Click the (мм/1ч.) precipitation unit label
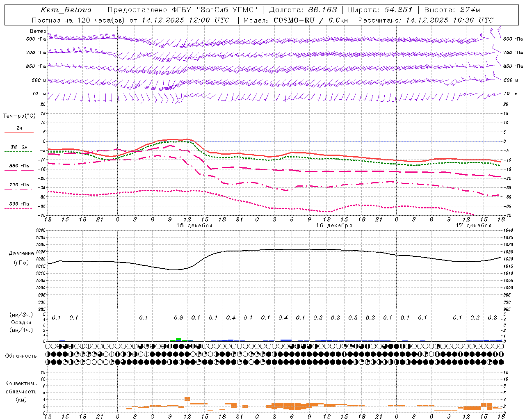This screenshot has height=420, width=525. 21,330
